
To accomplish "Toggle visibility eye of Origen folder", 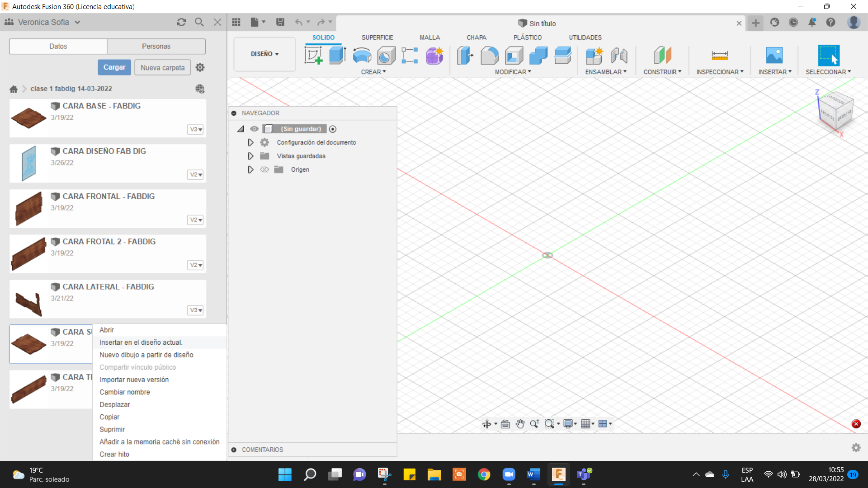I will (x=264, y=169).
